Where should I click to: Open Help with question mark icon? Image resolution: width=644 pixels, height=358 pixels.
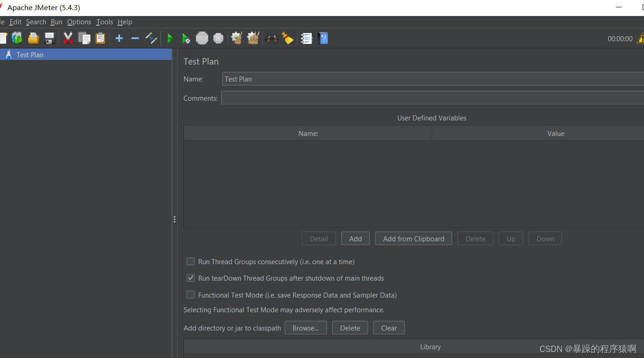pyautogui.click(x=323, y=38)
